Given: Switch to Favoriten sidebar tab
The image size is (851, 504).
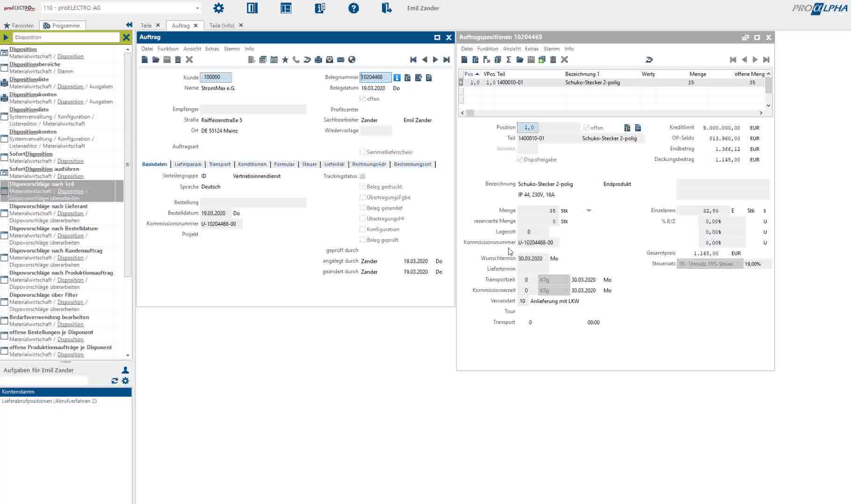Looking at the screenshot, I should [x=19, y=26].
